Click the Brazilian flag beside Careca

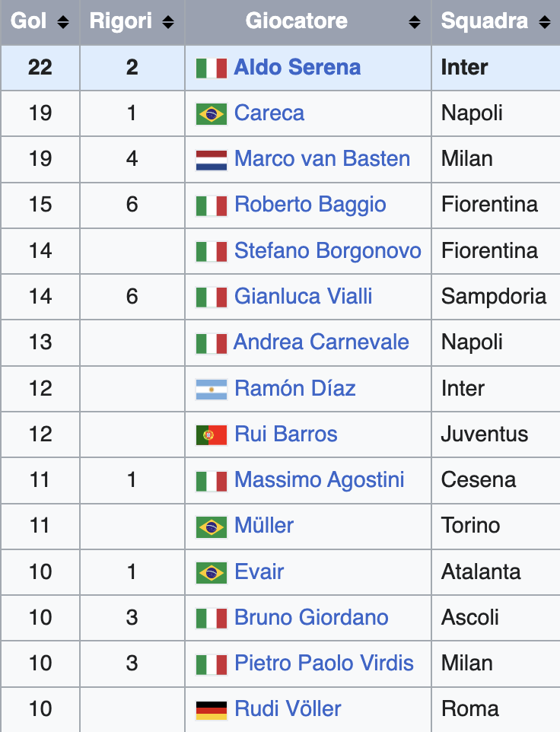(x=212, y=114)
